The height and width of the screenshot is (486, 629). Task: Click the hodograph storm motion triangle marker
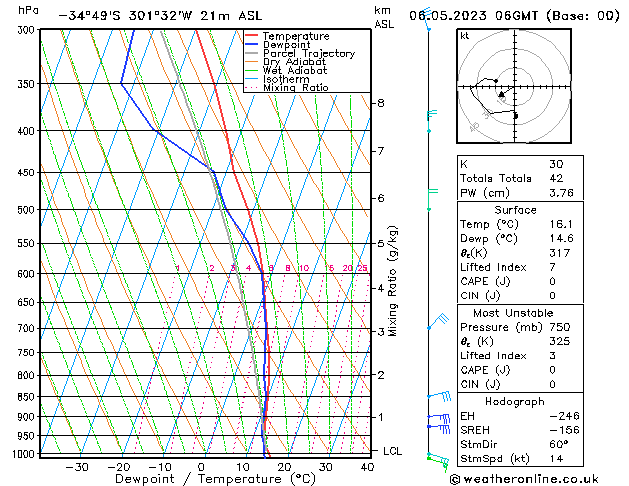(501, 94)
